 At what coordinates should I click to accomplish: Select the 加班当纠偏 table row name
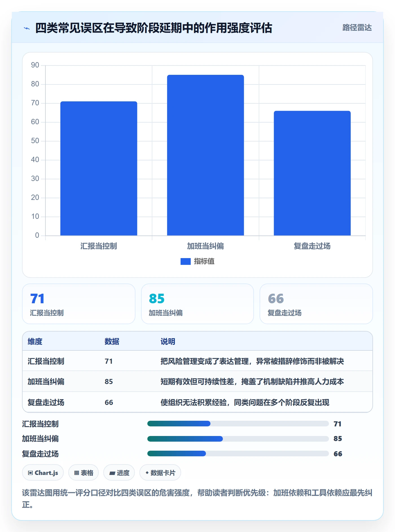pyautogui.click(x=46, y=381)
